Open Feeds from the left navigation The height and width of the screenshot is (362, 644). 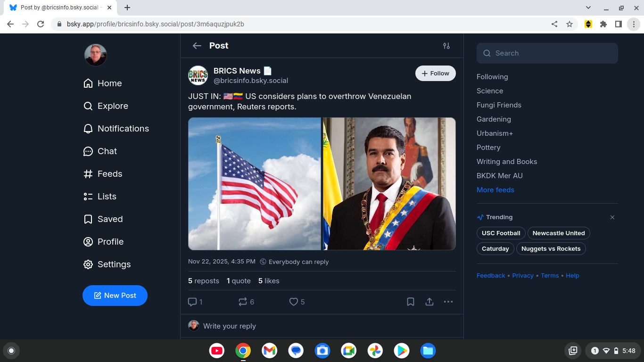(x=109, y=174)
